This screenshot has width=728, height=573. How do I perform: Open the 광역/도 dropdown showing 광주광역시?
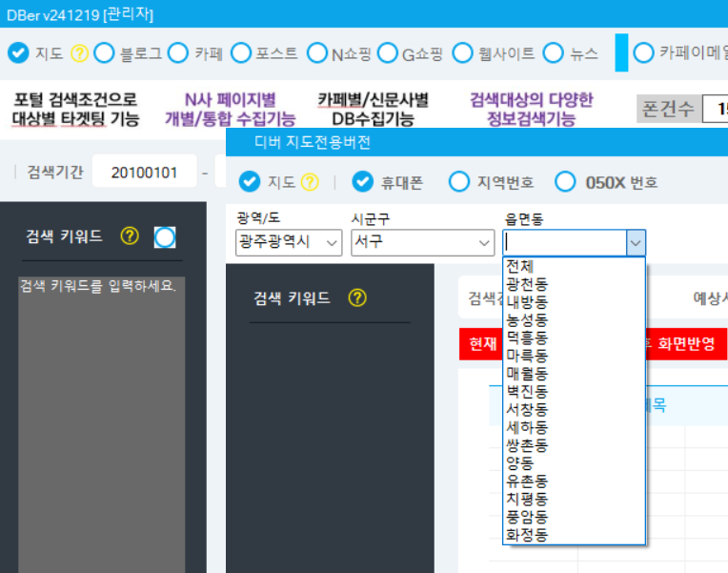(x=289, y=243)
